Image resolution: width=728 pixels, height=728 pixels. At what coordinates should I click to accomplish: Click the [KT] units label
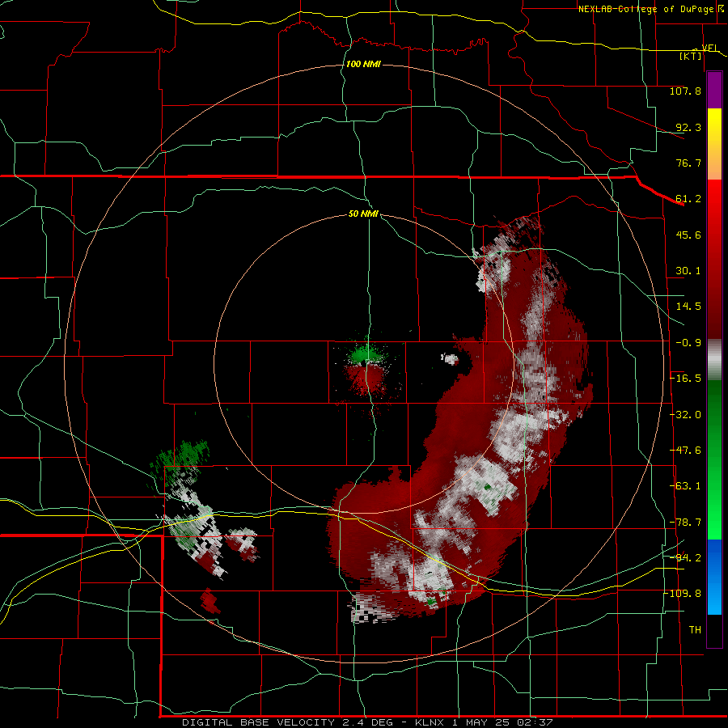[691, 56]
